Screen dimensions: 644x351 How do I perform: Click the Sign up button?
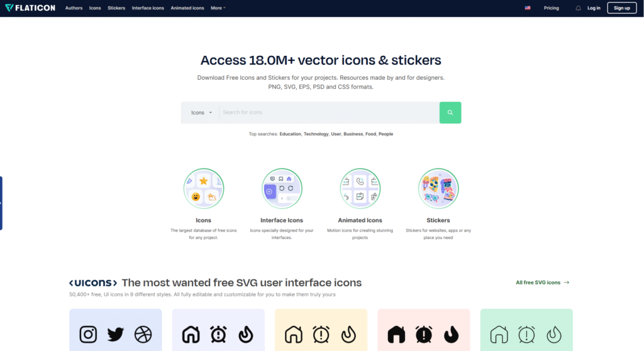(x=621, y=8)
